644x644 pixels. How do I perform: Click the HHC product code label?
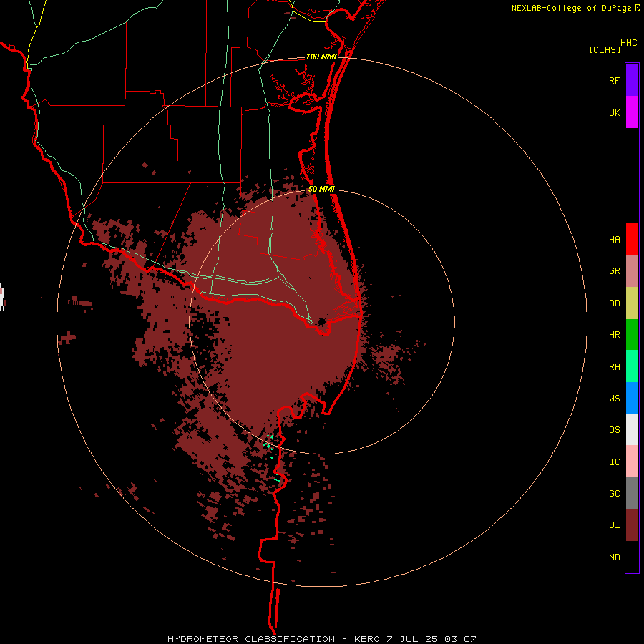pos(629,43)
